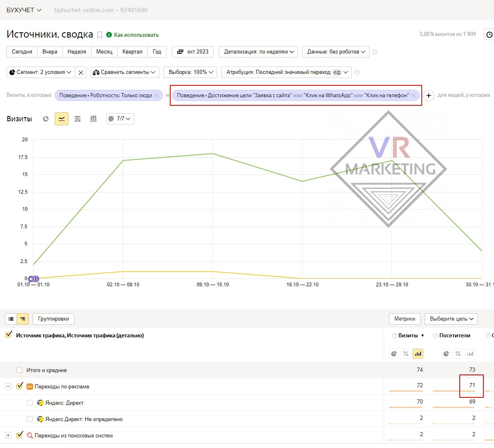
Task: Clear the segment with the X button
Action: click(x=81, y=72)
